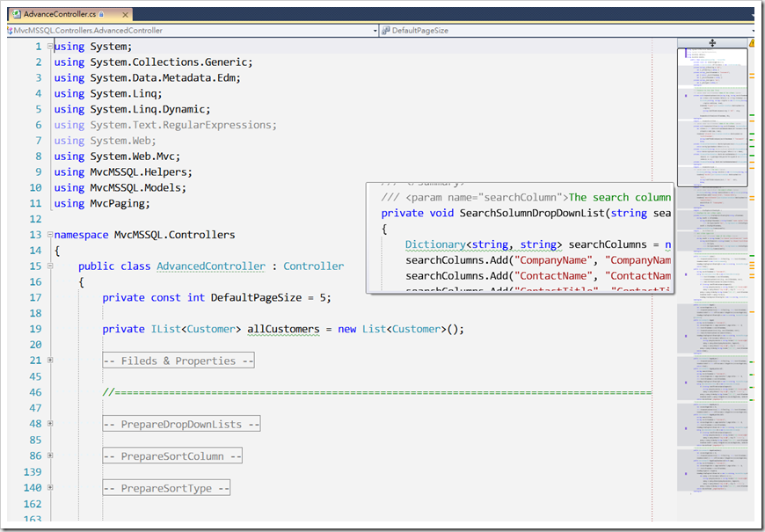Click the minimap viewport frame in code map
The width and height of the screenshot is (765, 532).
click(712, 117)
